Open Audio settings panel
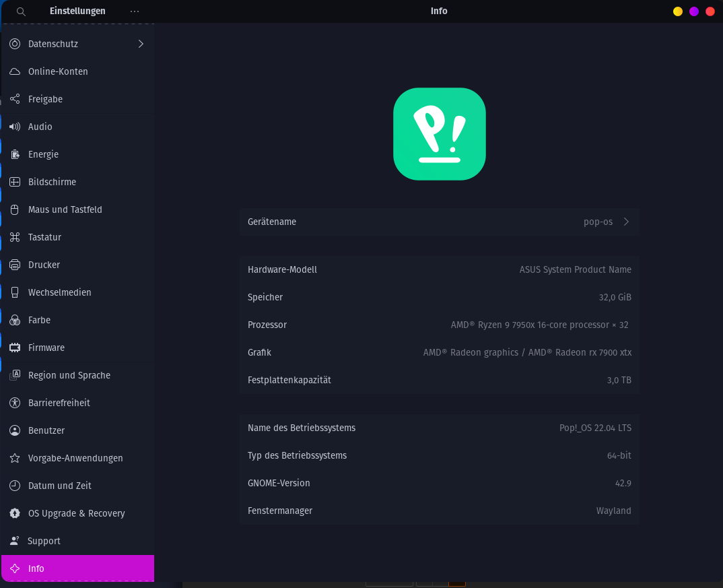This screenshot has width=723, height=588. pos(78,127)
